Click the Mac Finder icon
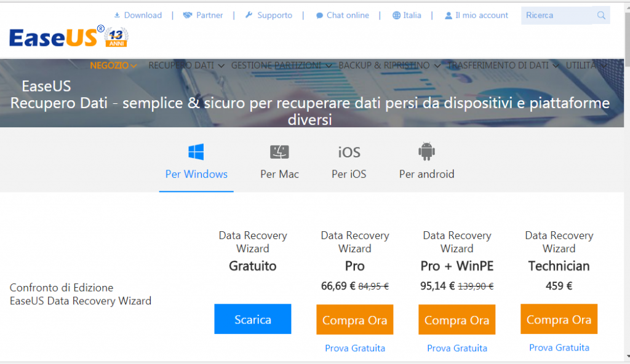Screen dimensions: 630x364 279,152
